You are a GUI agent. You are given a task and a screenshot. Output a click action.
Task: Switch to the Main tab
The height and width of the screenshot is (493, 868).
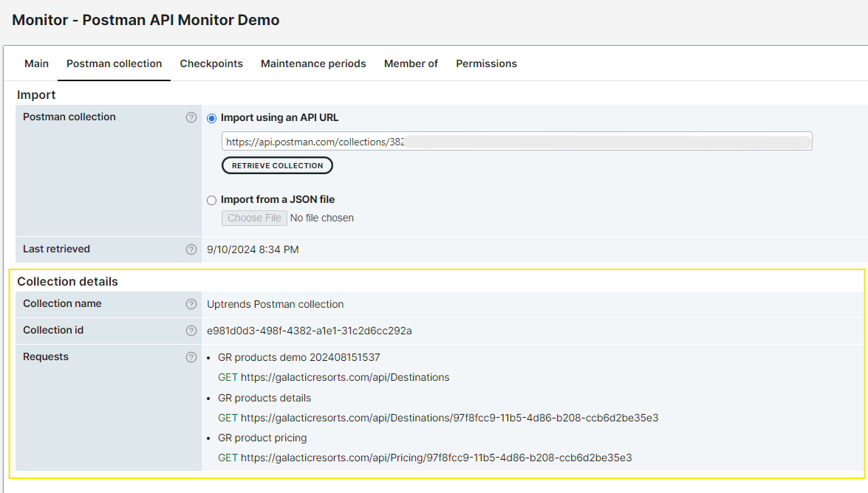(x=36, y=63)
